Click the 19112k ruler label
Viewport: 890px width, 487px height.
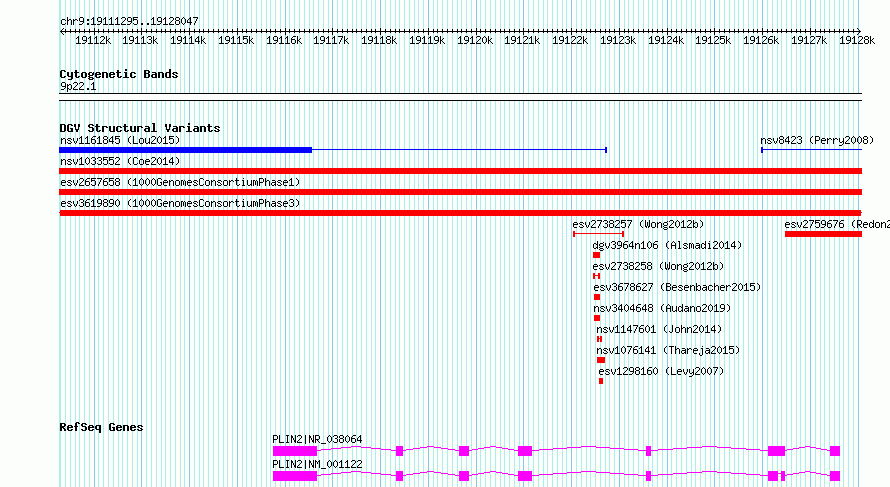[x=93, y=40]
